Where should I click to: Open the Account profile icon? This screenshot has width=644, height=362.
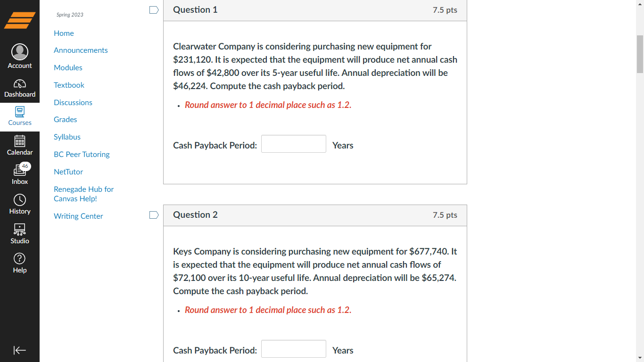coord(20,52)
